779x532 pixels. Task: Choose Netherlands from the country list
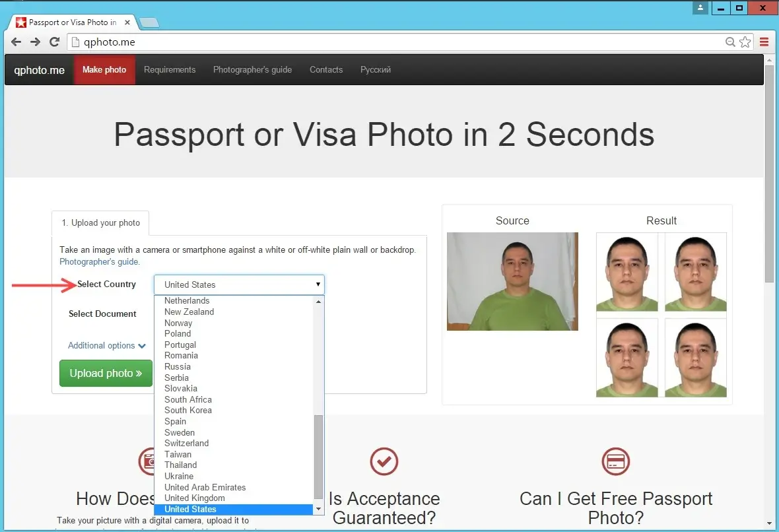(x=234, y=300)
